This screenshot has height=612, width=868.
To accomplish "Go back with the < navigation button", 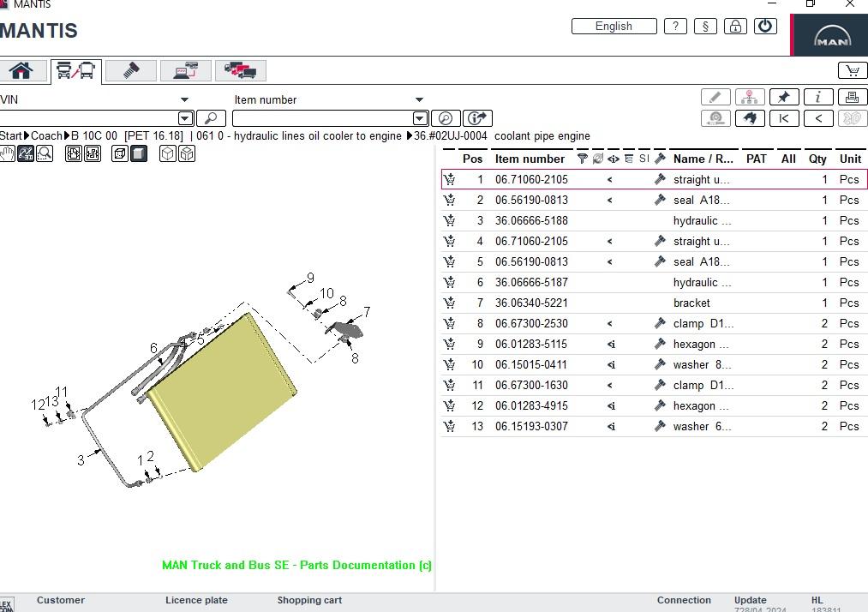I will [818, 118].
